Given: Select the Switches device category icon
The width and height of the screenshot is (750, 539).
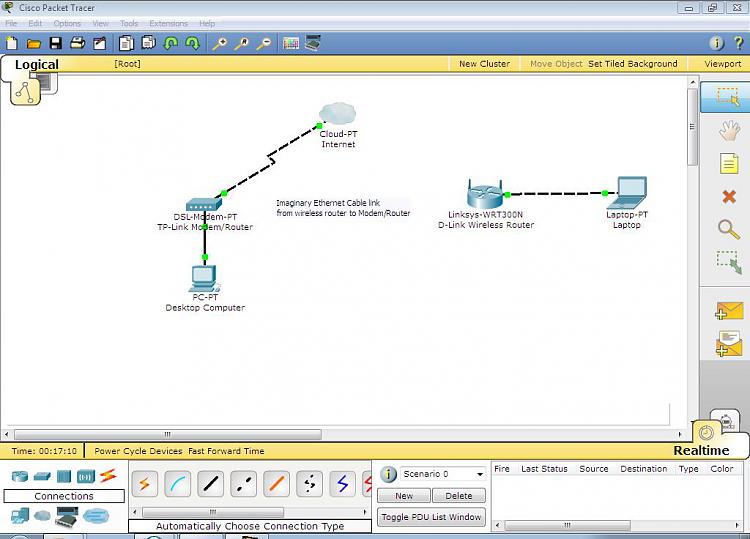Looking at the screenshot, I should (42, 476).
